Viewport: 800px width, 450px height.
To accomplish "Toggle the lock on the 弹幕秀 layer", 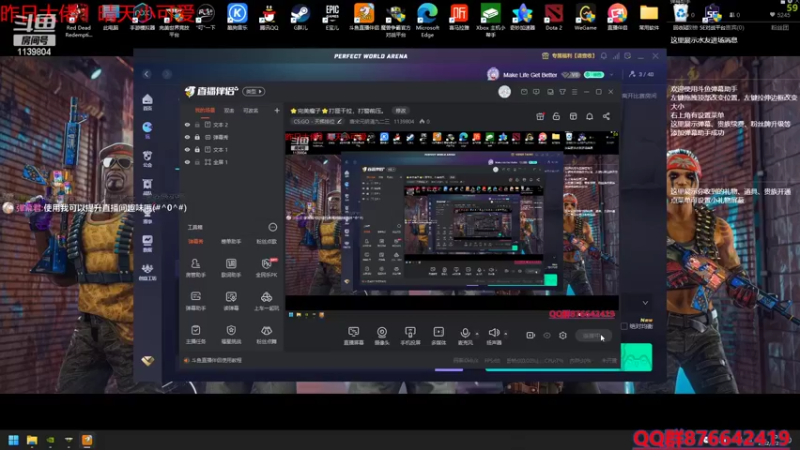I will [197, 137].
